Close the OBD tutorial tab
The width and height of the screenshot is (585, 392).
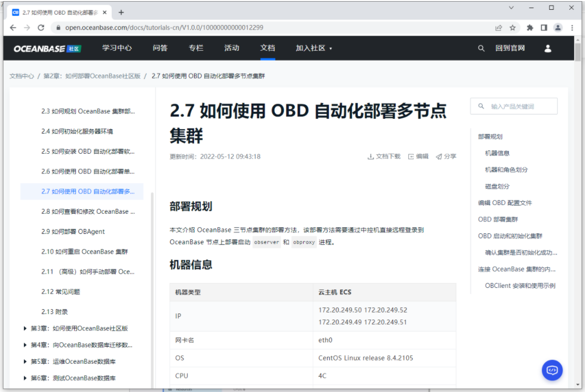(105, 13)
